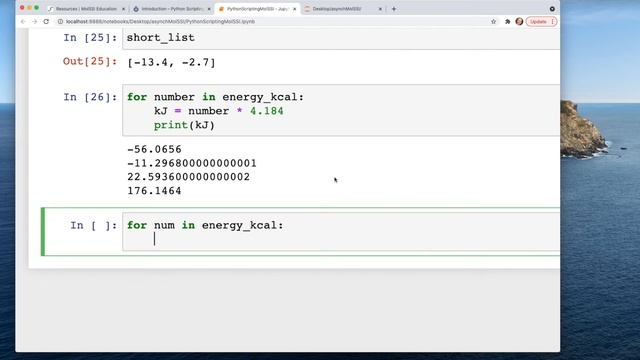Close the PythonScriptingMolSSI tab
Viewport: 640px width, 360px height.
coord(294,9)
